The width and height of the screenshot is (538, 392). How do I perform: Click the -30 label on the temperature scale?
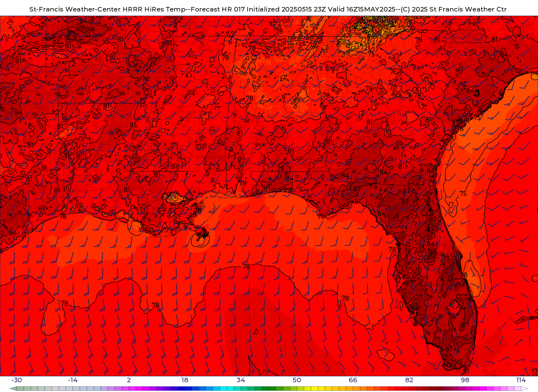click(x=17, y=380)
